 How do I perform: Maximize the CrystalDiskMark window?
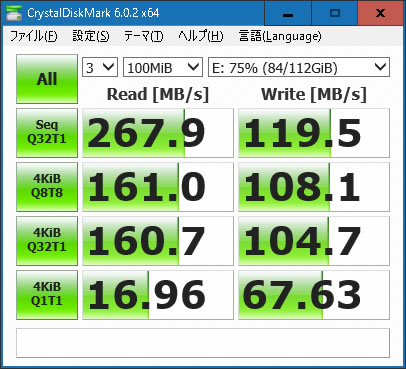tap(334, 13)
